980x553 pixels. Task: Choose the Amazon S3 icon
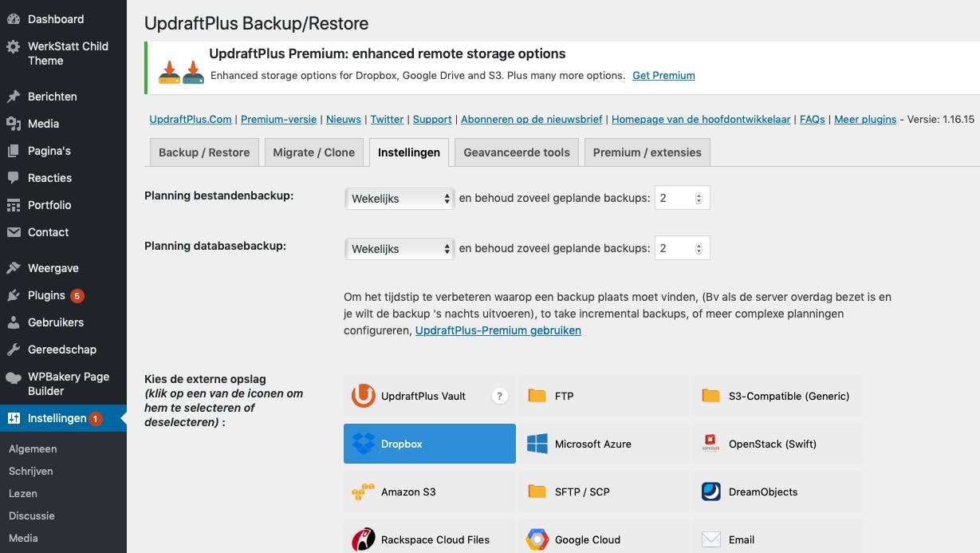point(364,492)
